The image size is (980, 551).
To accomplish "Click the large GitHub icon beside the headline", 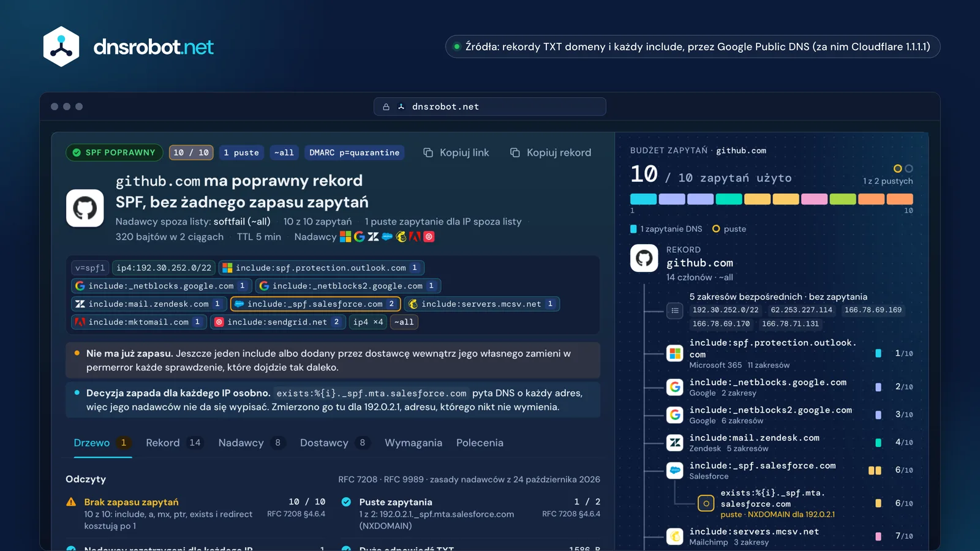I will [x=85, y=208].
